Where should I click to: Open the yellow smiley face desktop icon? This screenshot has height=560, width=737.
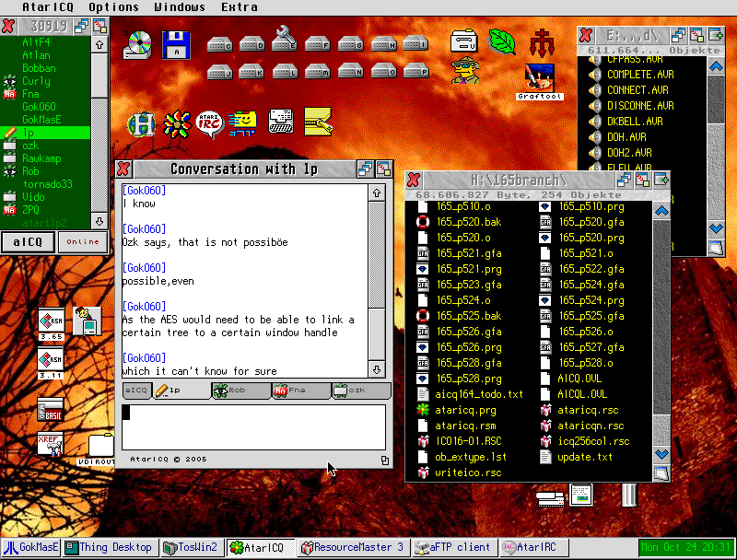click(243, 123)
